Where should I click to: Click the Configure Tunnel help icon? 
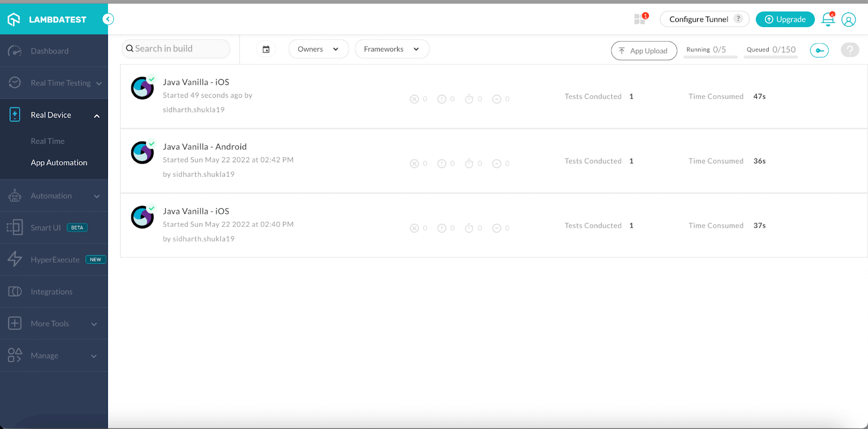coord(738,18)
